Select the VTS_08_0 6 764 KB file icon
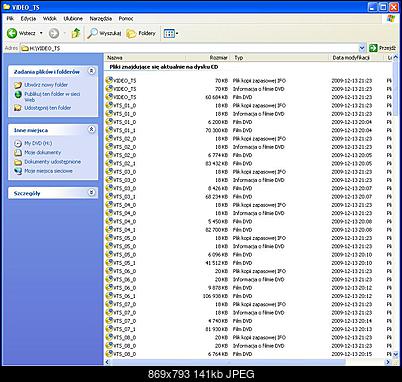The width and height of the screenshot is (402, 382). (x=109, y=354)
